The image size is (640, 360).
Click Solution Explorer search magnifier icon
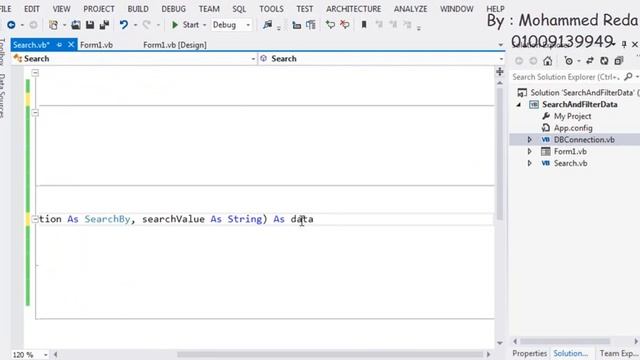(628, 76)
